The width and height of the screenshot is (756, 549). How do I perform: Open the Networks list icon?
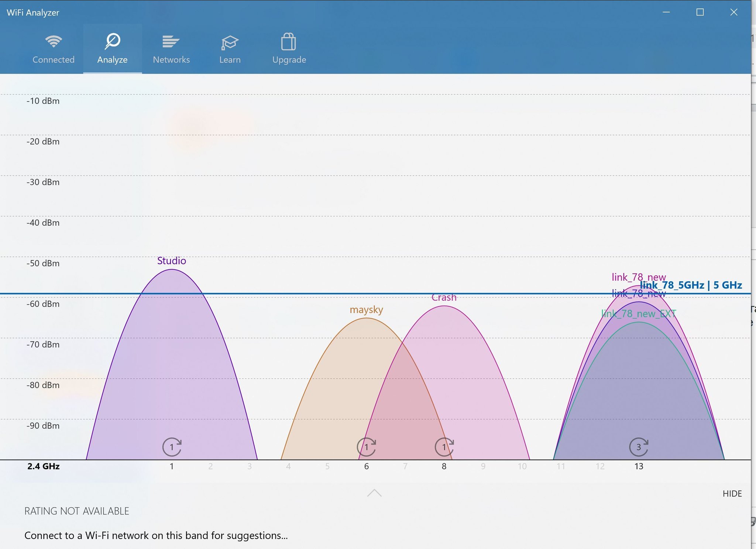pos(171,41)
